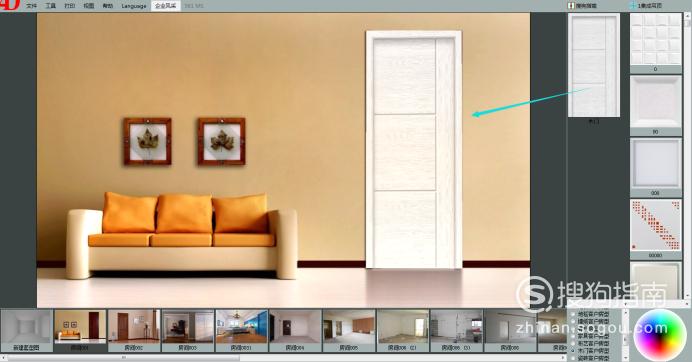Pick the red dotted diagonal pattern tile
692x362 pixels.
coord(655,226)
